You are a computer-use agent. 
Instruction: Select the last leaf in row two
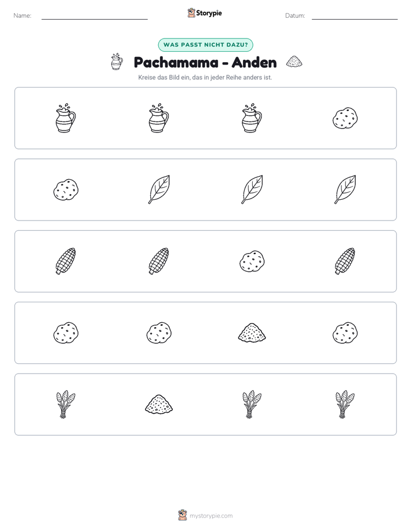click(x=345, y=189)
